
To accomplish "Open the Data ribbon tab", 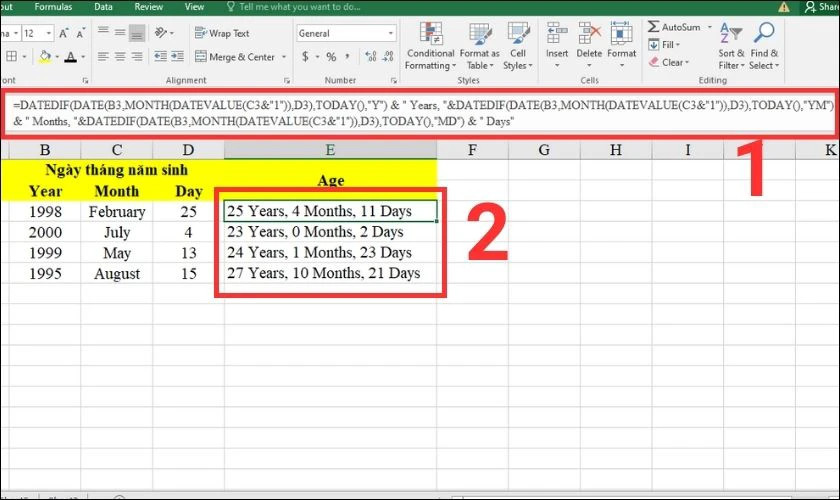I will (103, 7).
